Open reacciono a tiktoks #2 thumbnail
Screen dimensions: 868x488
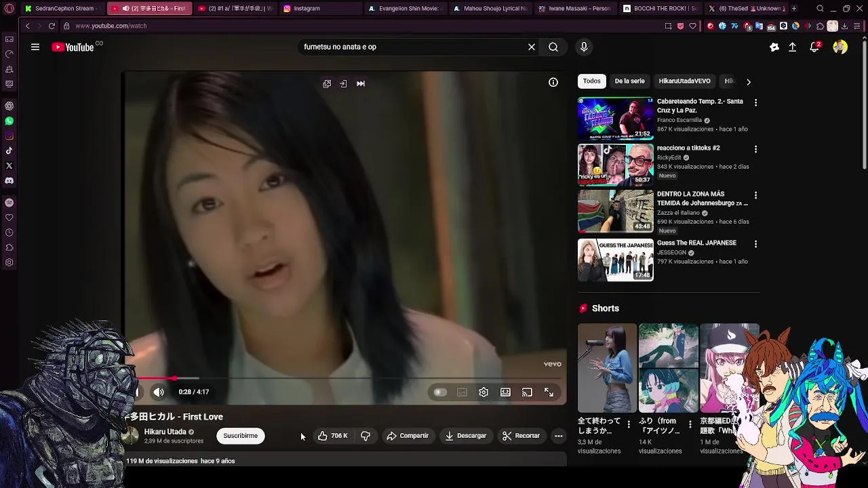(615, 165)
